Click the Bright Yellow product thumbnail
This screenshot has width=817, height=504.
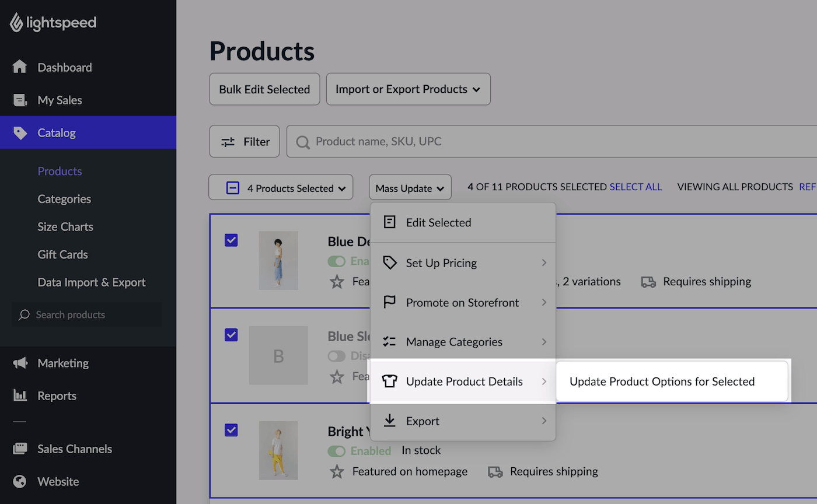pos(278,450)
